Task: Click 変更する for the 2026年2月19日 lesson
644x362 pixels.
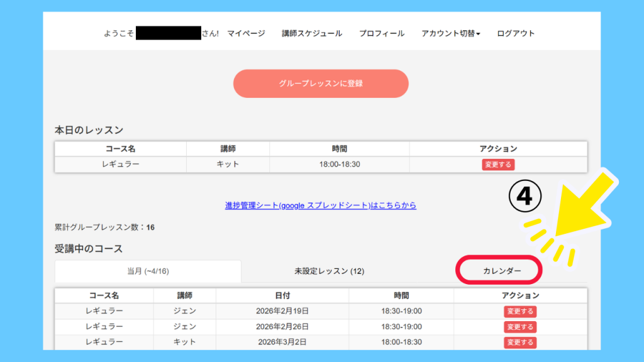Action: pyautogui.click(x=519, y=311)
